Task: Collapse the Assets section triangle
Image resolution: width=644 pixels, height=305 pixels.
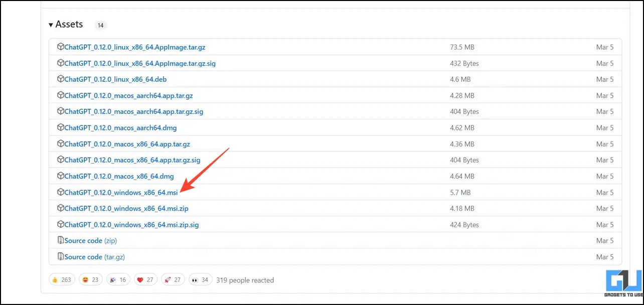Action: coord(51,25)
